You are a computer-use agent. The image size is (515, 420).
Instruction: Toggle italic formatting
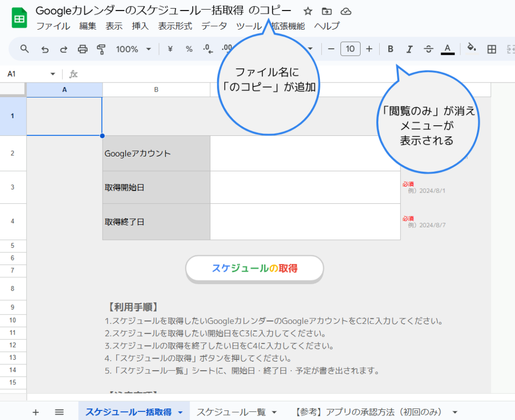pyautogui.click(x=409, y=49)
